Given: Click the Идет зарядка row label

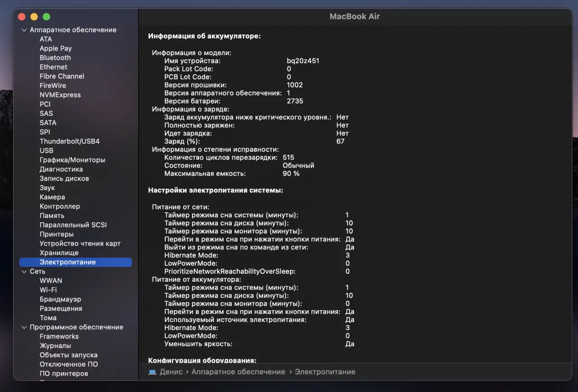Looking at the screenshot, I should [188, 134].
